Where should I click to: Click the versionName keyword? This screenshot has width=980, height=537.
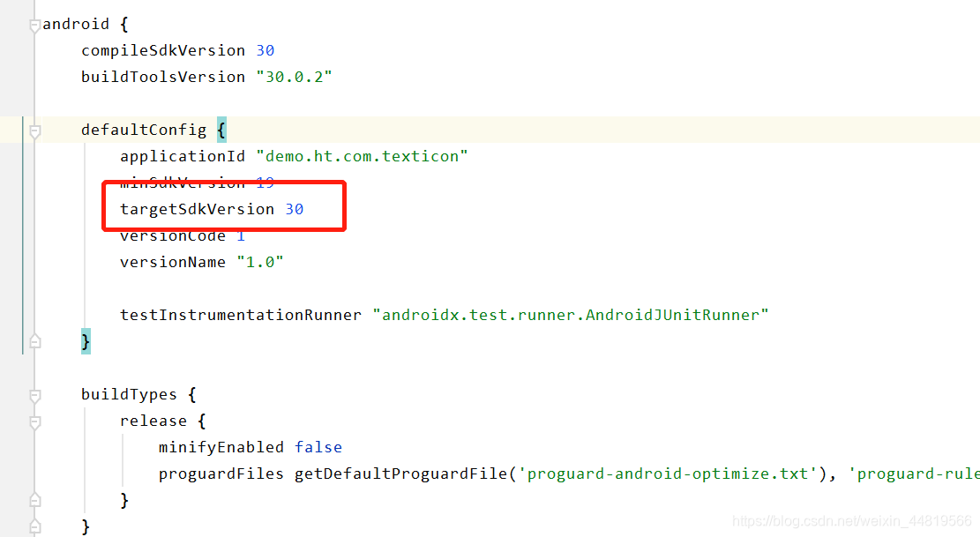pyautogui.click(x=173, y=262)
